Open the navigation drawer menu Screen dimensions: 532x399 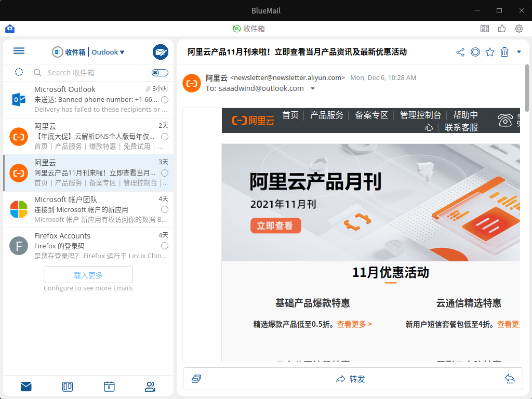coord(19,50)
